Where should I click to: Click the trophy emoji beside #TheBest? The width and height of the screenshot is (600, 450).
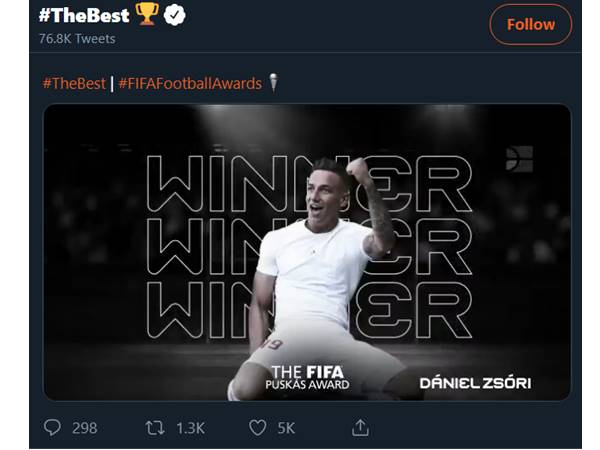tap(146, 16)
